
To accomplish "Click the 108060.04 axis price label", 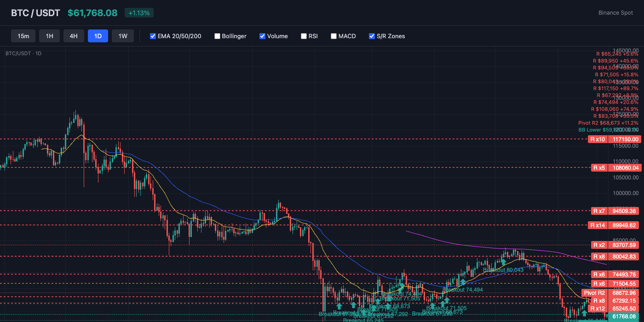I will point(625,167).
